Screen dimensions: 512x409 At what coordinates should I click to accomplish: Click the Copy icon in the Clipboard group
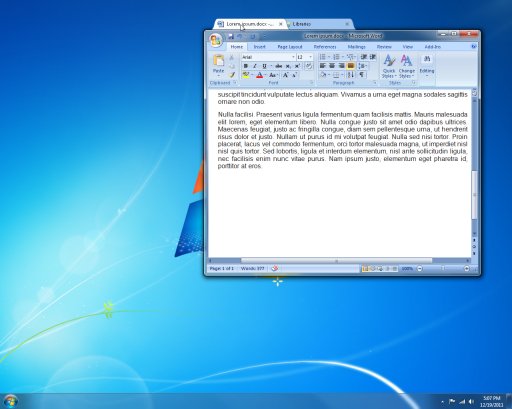[232, 66]
